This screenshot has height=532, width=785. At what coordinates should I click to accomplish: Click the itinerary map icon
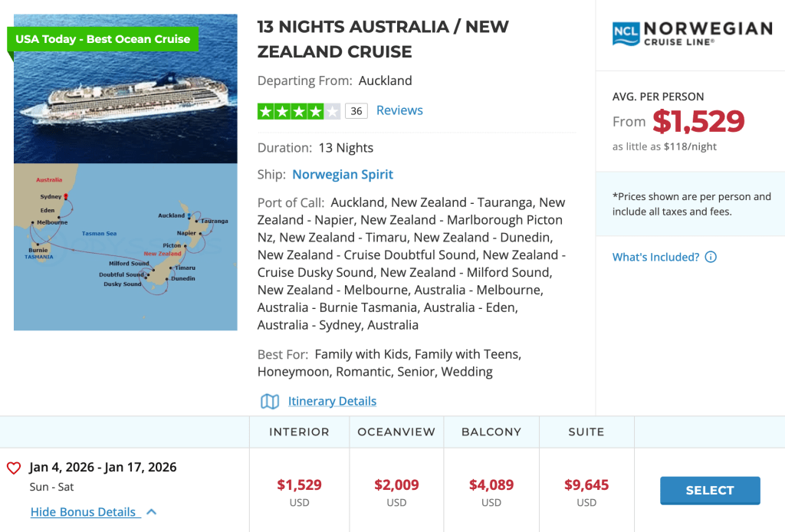pyautogui.click(x=270, y=401)
